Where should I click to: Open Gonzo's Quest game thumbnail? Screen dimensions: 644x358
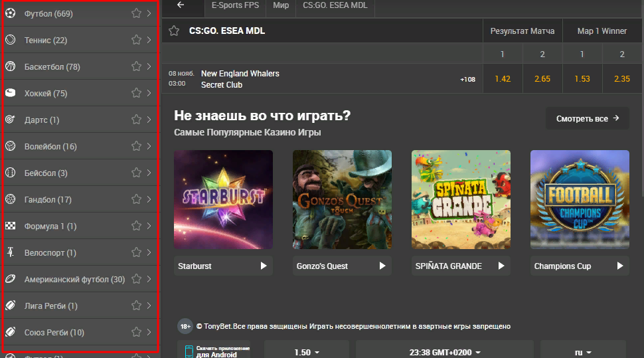342,199
